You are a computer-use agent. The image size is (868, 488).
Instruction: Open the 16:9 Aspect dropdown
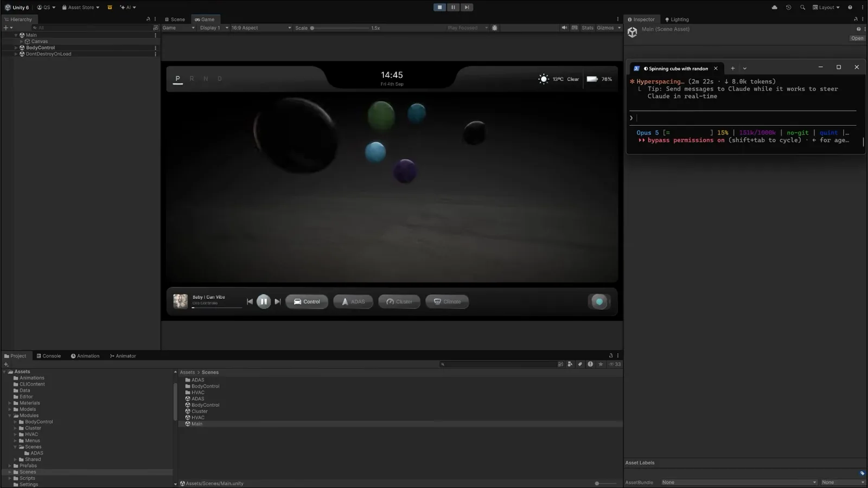[x=261, y=28]
